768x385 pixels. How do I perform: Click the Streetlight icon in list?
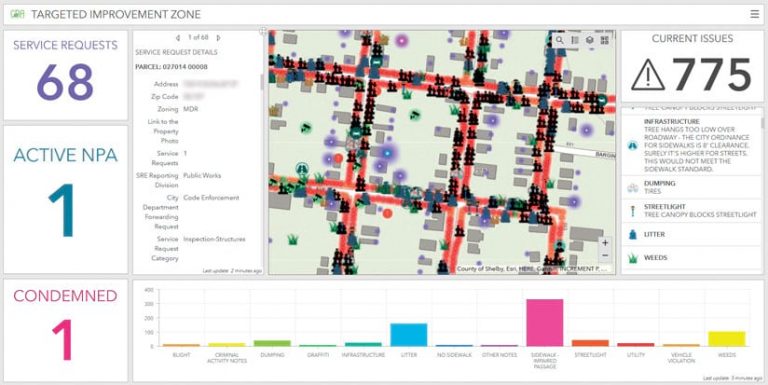pyautogui.click(x=632, y=211)
